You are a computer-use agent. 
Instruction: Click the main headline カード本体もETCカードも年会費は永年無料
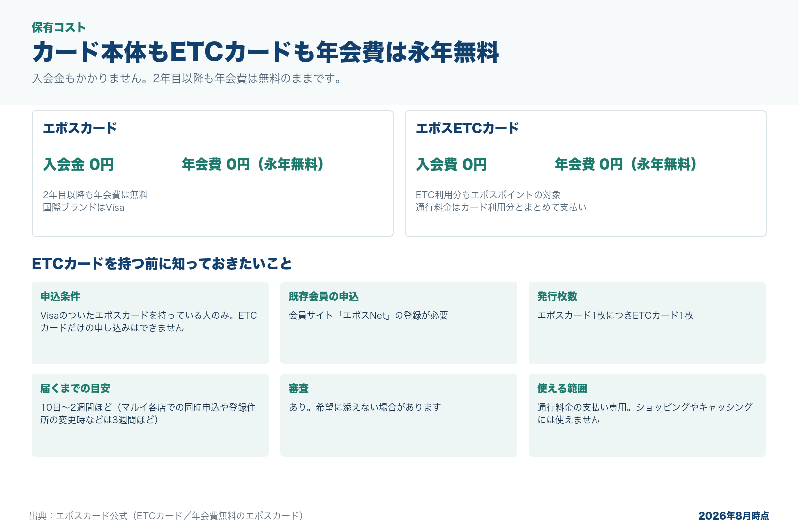265,52
